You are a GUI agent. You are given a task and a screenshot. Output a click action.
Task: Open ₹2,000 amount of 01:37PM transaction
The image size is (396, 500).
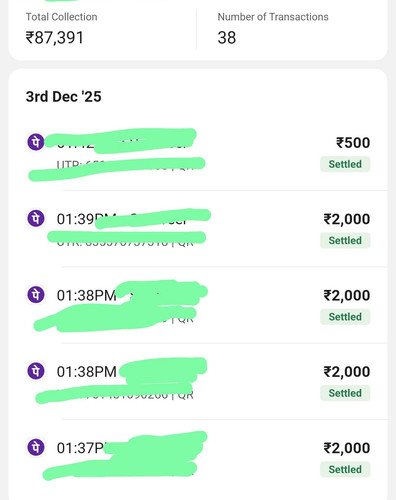click(347, 448)
